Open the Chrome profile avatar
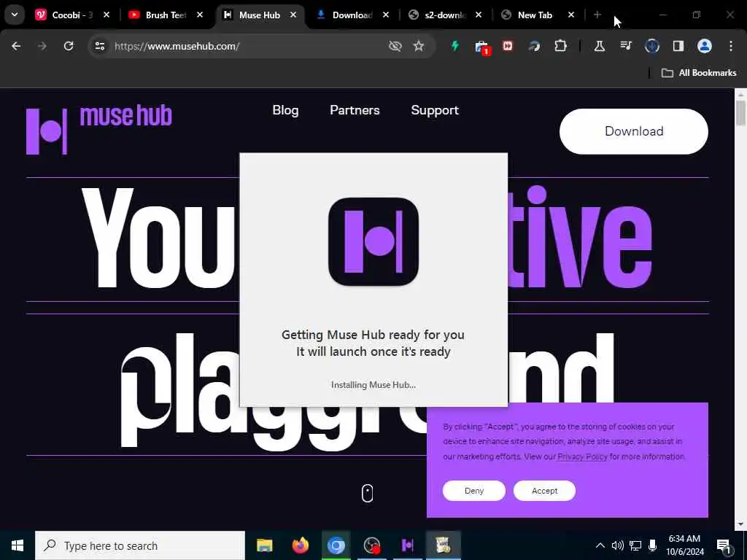Image resolution: width=747 pixels, height=560 pixels. click(x=704, y=46)
